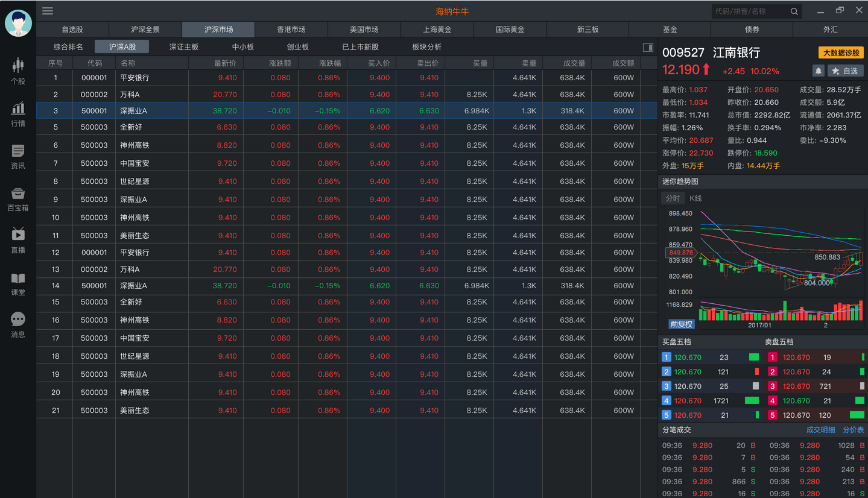Open 大数据诊股 diagnosis button

[x=841, y=53]
